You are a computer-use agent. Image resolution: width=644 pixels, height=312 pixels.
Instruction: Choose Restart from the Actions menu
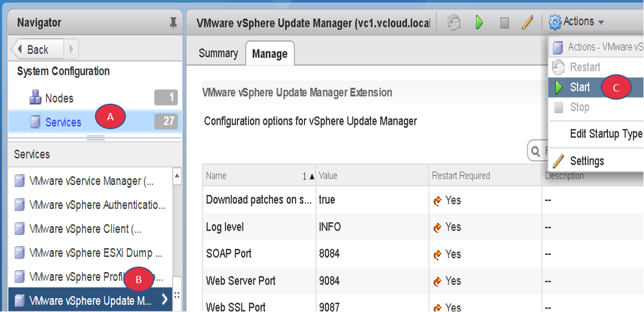point(596,67)
